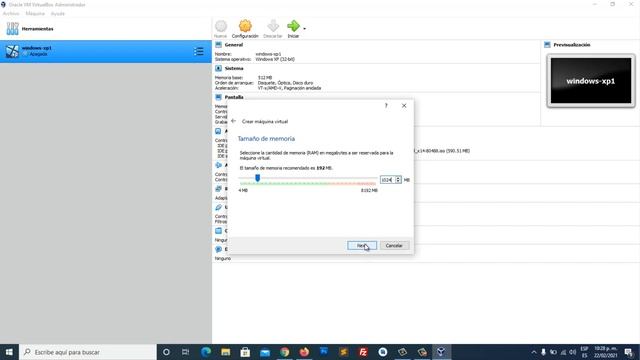640x360 pixels.
Task: Click the audio section speaker icon
Action: click(218, 165)
